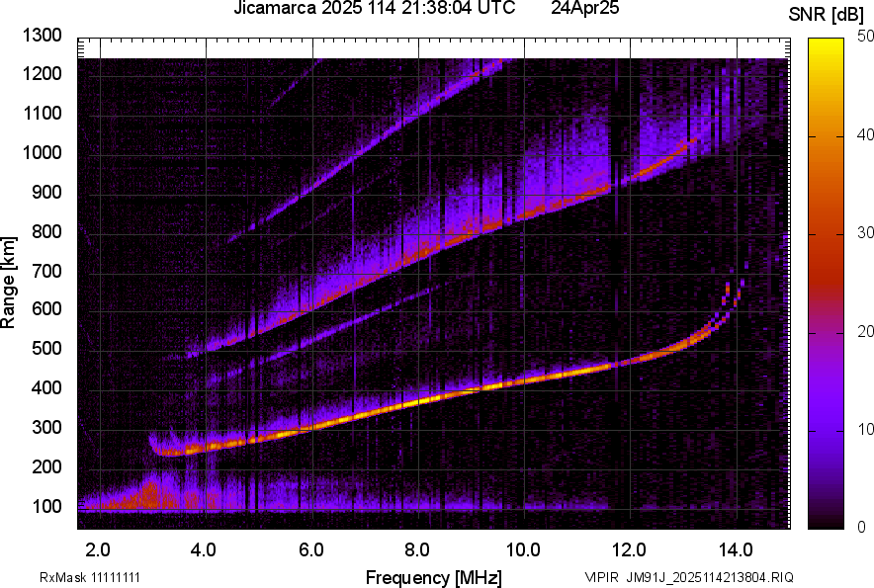Click the frequency axis value '6.0'
Image resolution: width=874 pixels, height=588 pixels.
[311, 550]
